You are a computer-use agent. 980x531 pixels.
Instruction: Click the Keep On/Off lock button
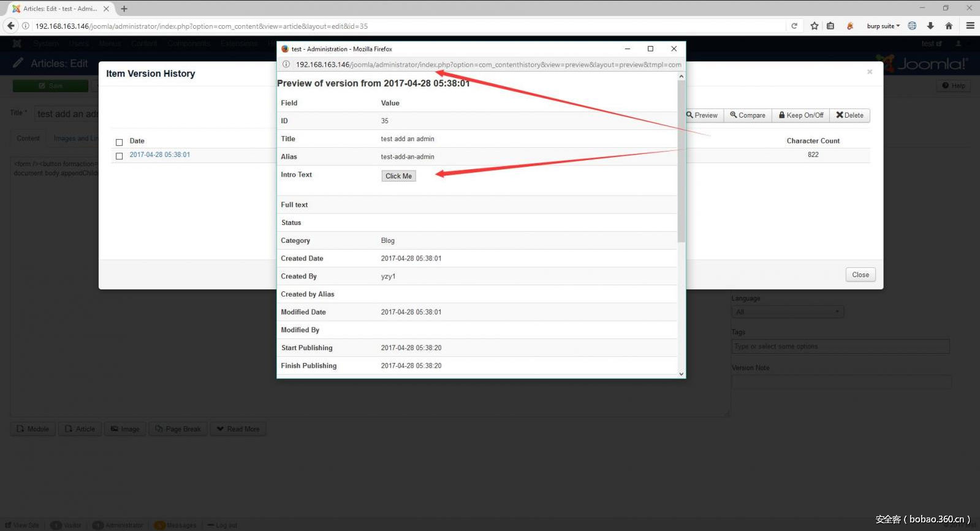801,115
